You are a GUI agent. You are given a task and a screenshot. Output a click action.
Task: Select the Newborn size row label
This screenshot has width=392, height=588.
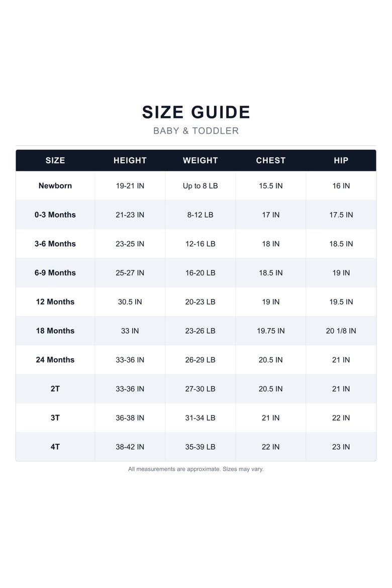55,185
